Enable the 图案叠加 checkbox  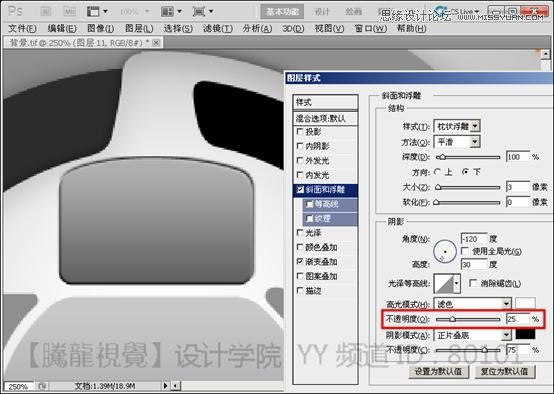tap(300, 276)
